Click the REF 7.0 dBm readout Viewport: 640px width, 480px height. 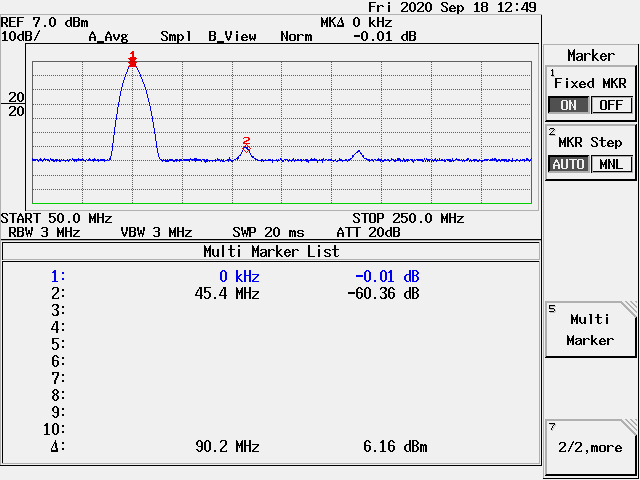44,22
